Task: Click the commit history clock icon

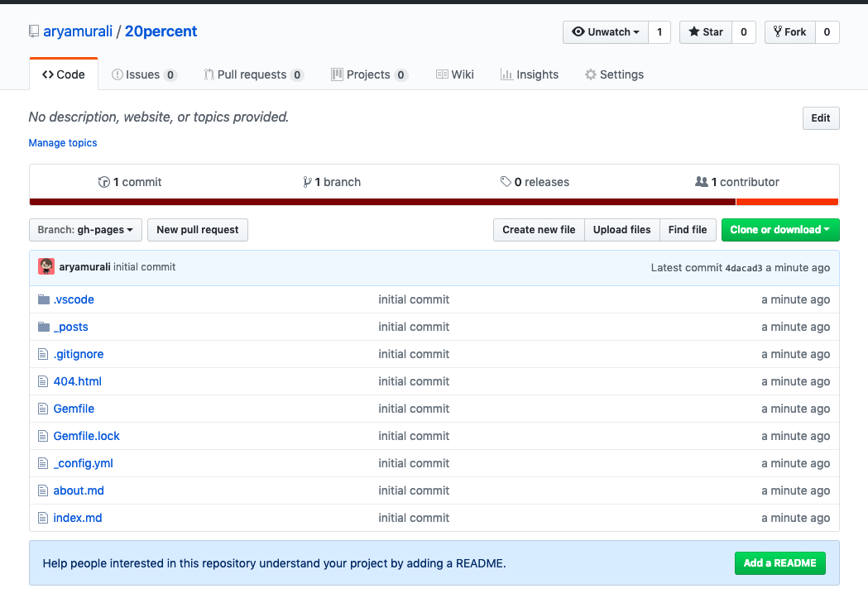Action: [x=103, y=182]
